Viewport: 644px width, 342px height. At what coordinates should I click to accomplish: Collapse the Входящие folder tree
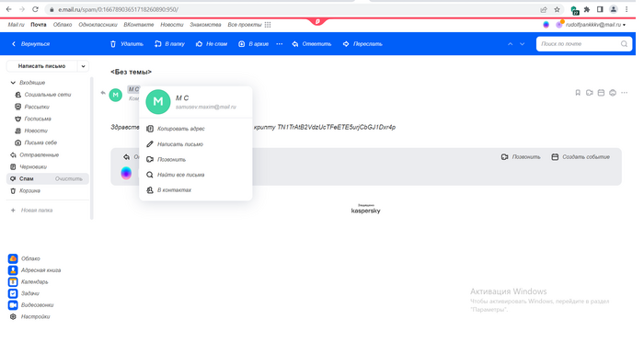pos(13,83)
